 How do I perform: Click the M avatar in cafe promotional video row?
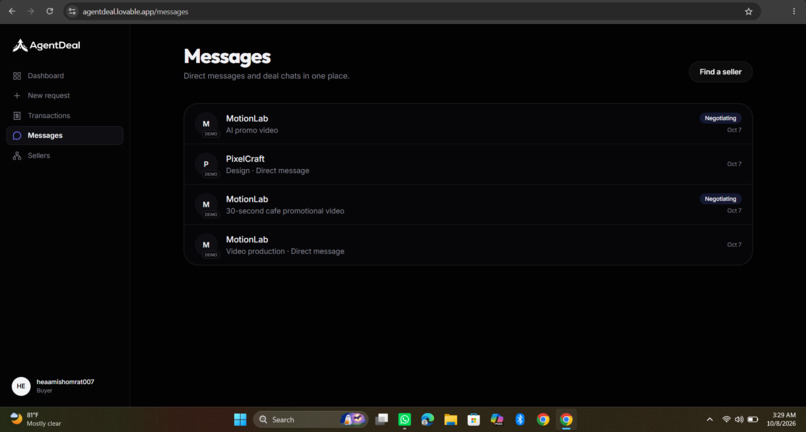point(206,205)
